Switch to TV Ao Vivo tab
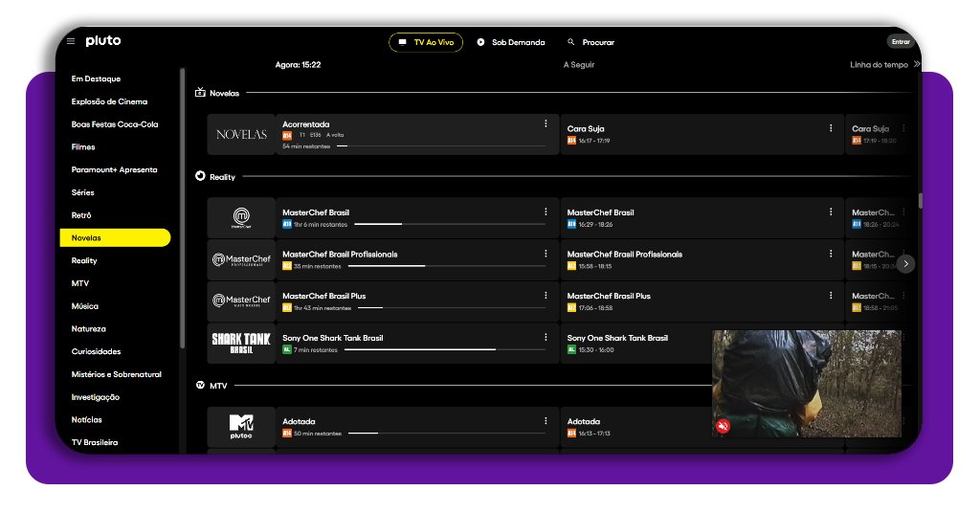The height and width of the screenshot is (513, 980). pyautogui.click(x=426, y=42)
